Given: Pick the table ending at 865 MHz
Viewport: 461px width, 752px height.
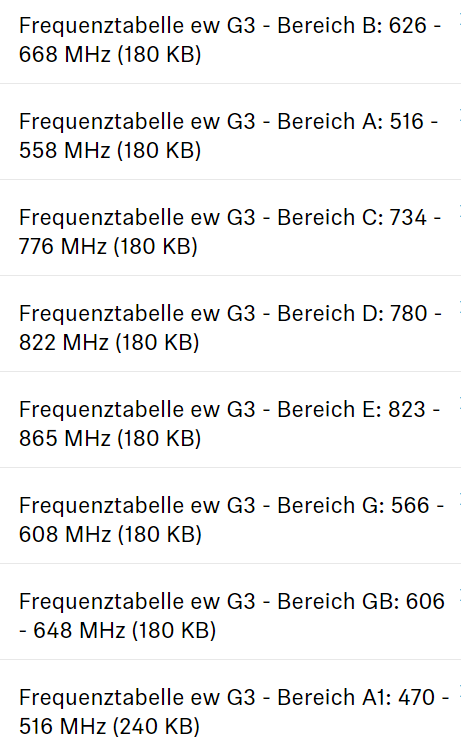Looking at the screenshot, I should (229, 423).
